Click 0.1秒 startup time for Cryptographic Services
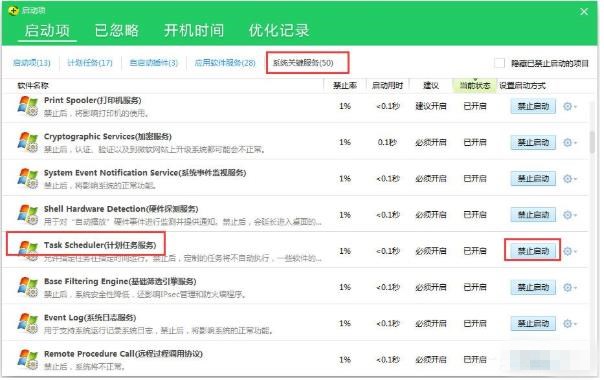This screenshot has width=604, height=380. pyautogui.click(x=387, y=143)
